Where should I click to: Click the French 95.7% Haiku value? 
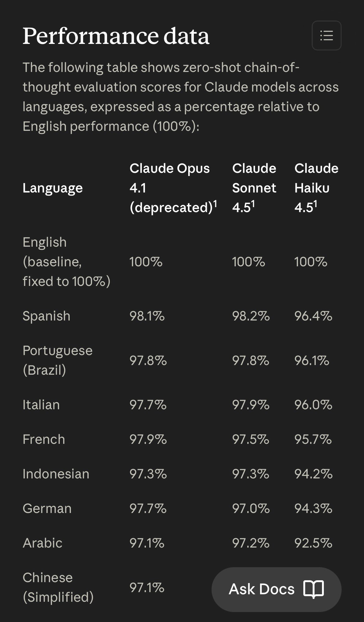click(x=313, y=439)
